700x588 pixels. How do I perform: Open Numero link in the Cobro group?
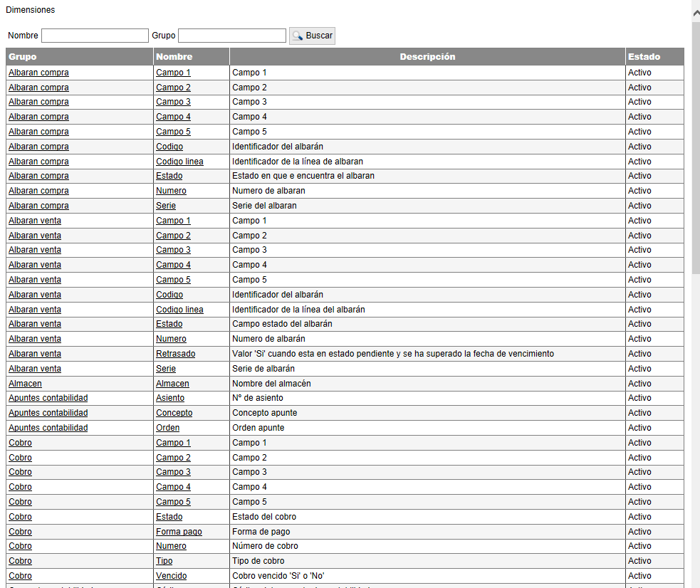click(171, 546)
